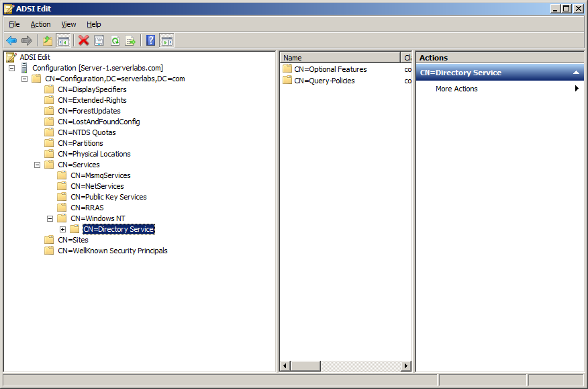Screen dimensions: 588x389
Task: Select CN=Extended-Rights folder icon
Action: pos(49,100)
